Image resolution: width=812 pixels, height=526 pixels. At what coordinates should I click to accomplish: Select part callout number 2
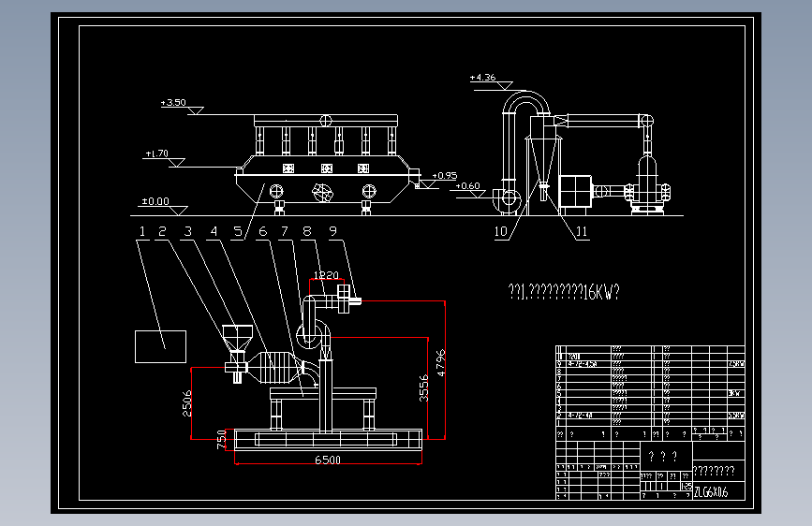pos(162,231)
